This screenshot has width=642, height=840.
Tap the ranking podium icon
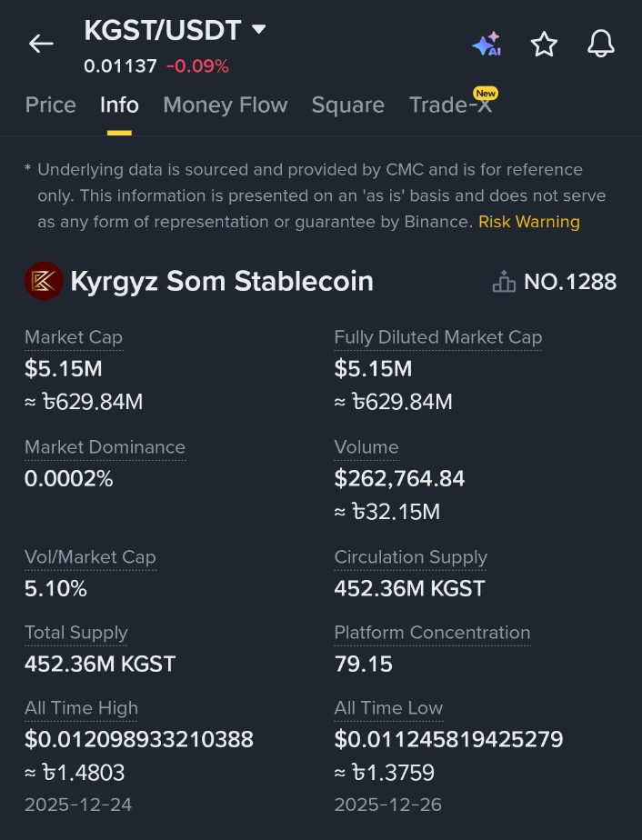(504, 282)
